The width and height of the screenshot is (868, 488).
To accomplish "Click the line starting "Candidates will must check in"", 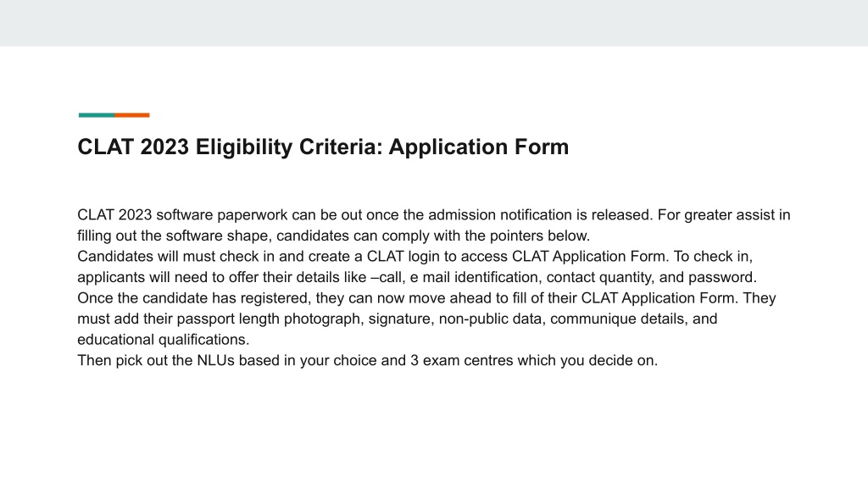I will (415, 256).
